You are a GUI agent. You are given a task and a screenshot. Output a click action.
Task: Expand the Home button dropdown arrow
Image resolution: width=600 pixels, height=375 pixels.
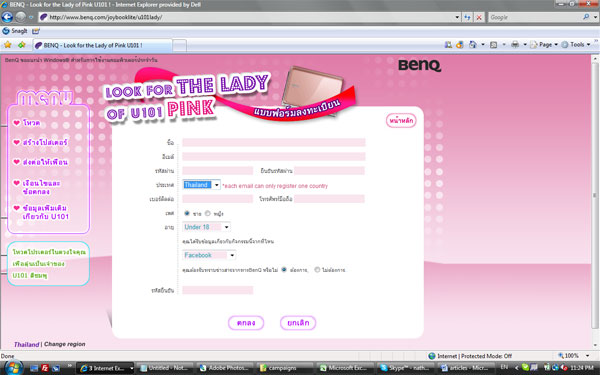[x=483, y=45]
